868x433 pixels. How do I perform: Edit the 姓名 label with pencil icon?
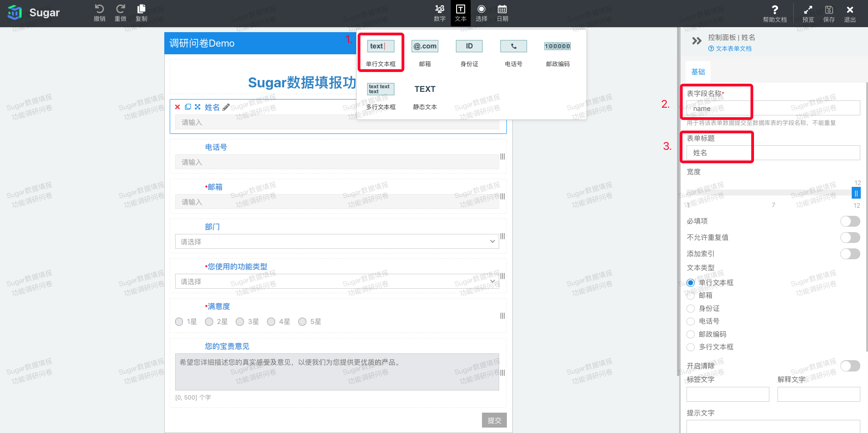[226, 107]
